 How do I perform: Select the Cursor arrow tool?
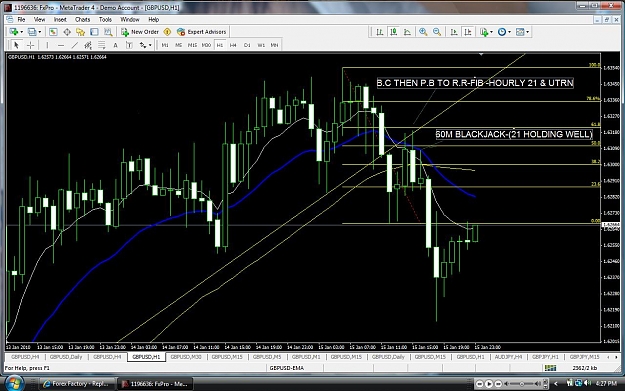pos(16,45)
